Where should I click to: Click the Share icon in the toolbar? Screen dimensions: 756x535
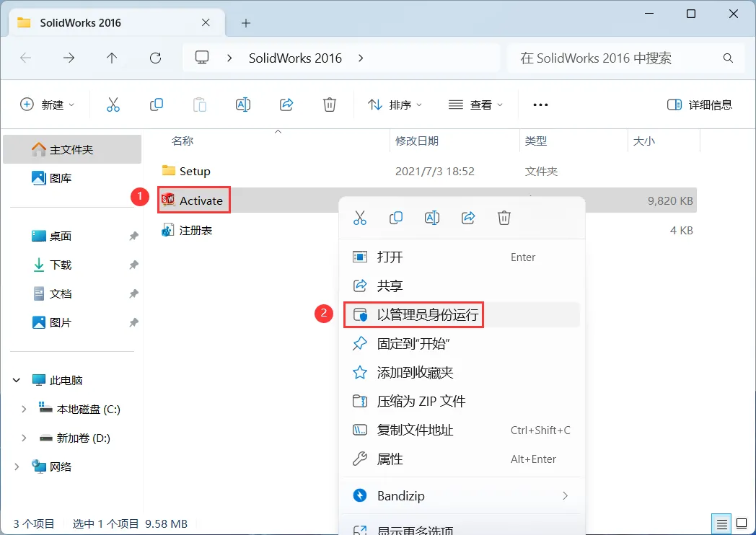[x=286, y=105]
